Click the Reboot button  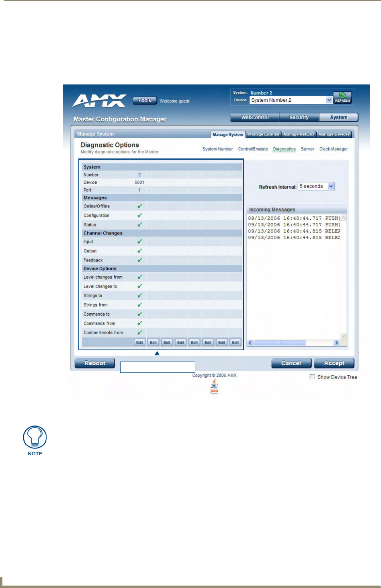95,363
